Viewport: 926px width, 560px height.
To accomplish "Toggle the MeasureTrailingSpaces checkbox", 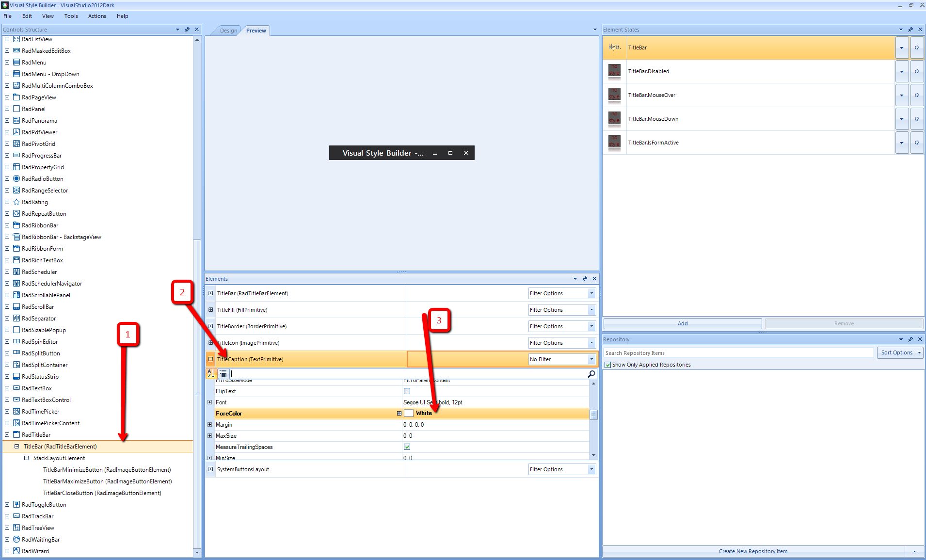I will (x=407, y=447).
